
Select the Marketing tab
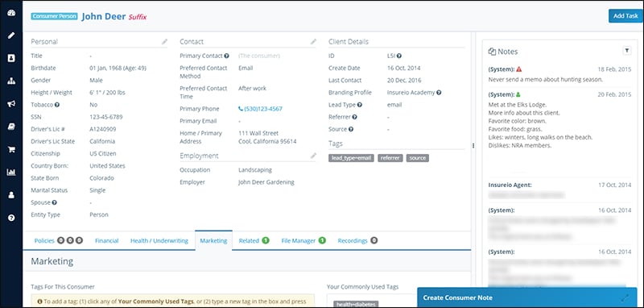coord(213,240)
